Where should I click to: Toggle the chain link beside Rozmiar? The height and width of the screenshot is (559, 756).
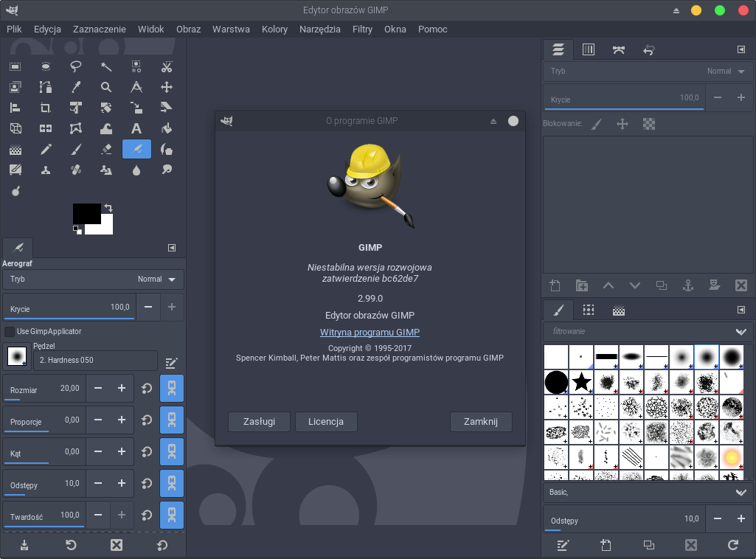(171, 388)
